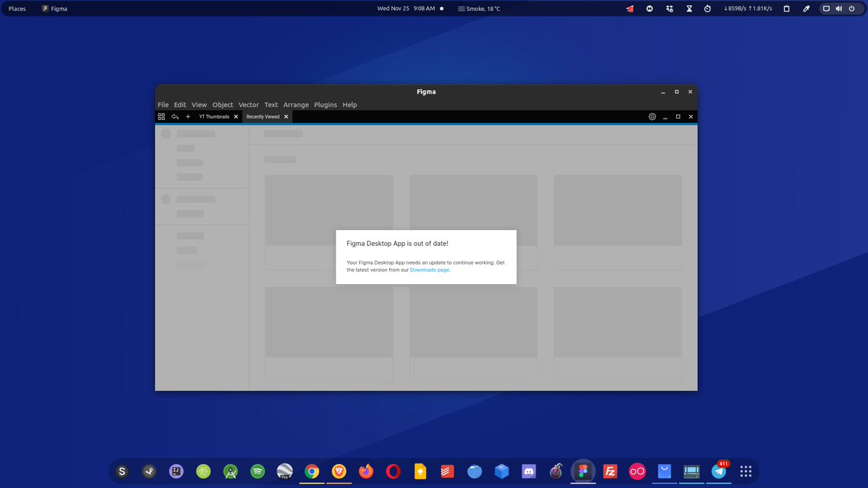Click the color picker tool in the top bar
Image resolution: width=868 pixels, height=488 pixels.
click(806, 9)
